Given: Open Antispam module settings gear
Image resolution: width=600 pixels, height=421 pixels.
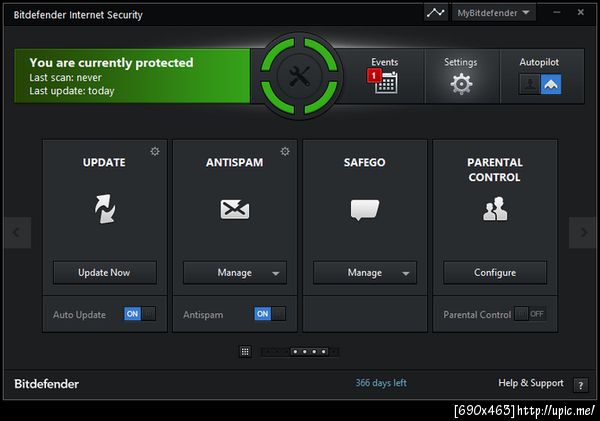Looking at the screenshot, I should coord(285,151).
